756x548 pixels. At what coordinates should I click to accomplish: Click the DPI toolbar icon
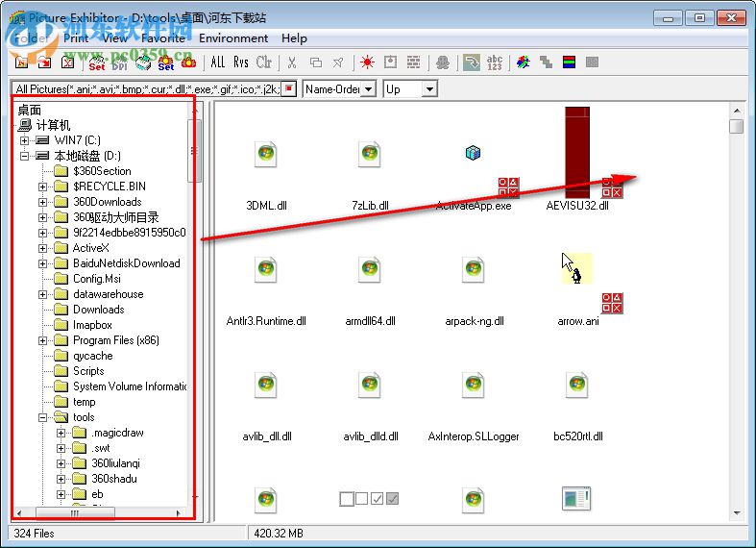[x=120, y=62]
